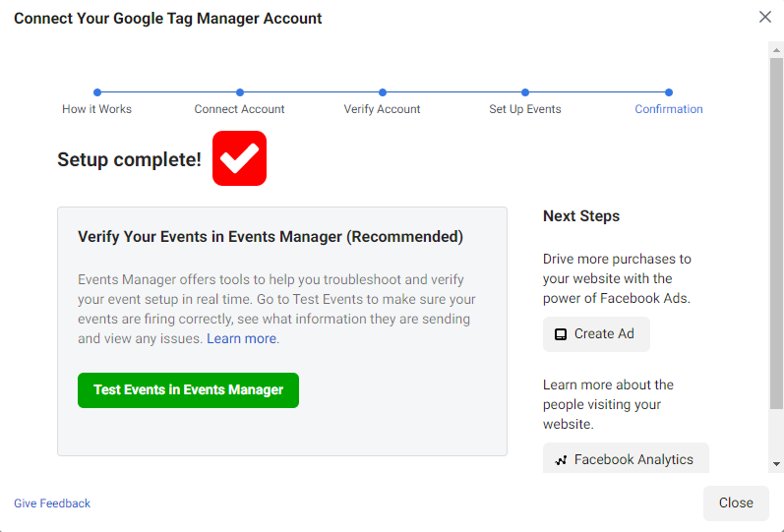
Task: Click the scrollbar up arrow
Action: click(776, 50)
